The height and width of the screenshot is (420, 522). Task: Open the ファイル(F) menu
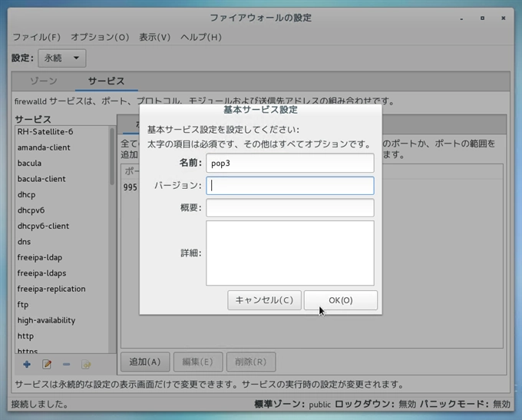click(x=37, y=37)
